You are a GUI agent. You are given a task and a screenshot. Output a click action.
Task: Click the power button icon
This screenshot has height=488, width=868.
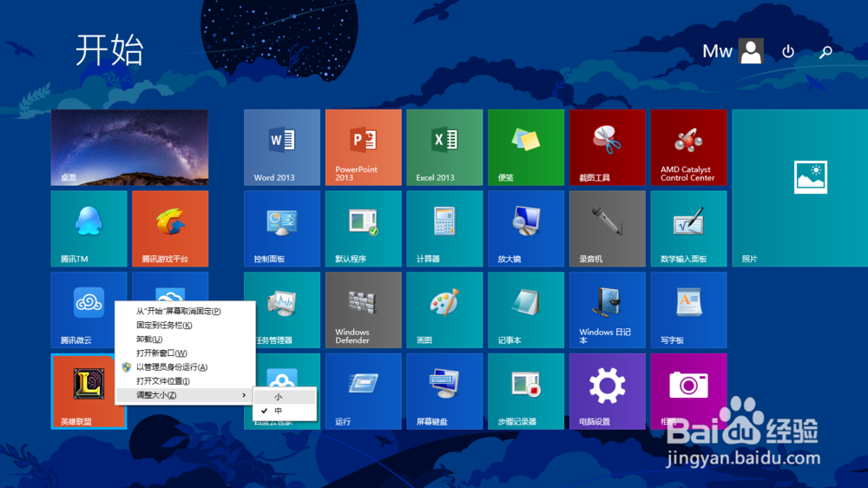[x=788, y=51]
